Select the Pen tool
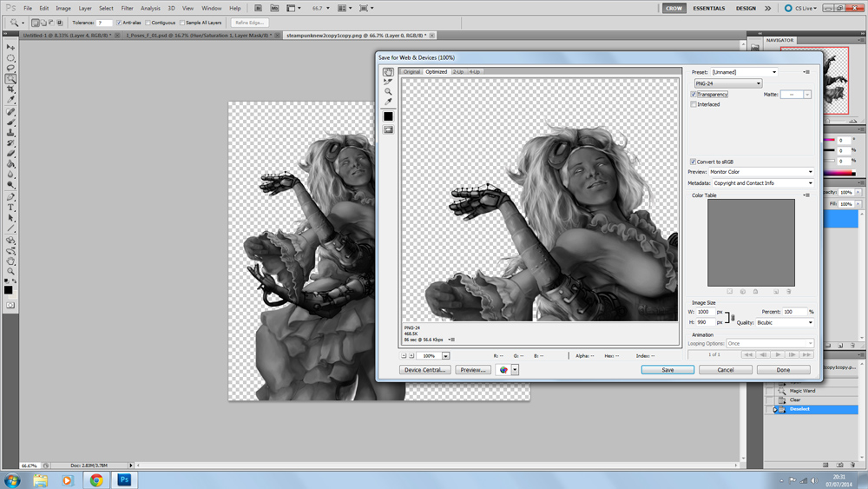The width and height of the screenshot is (868, 489). click(10, 197)
